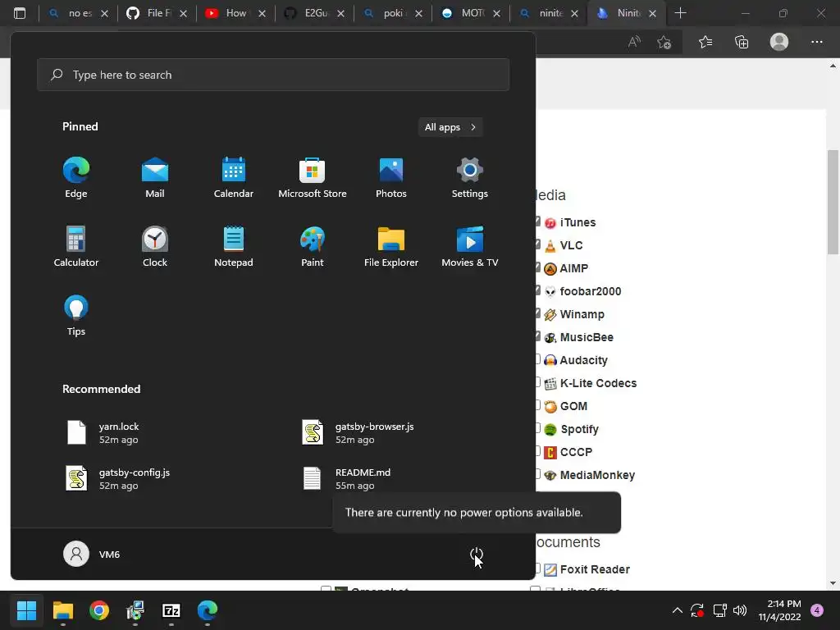Toggle the Foxit Reader checkbox
The width and height of the screenshot is (840, 630).
click(536, 568)
